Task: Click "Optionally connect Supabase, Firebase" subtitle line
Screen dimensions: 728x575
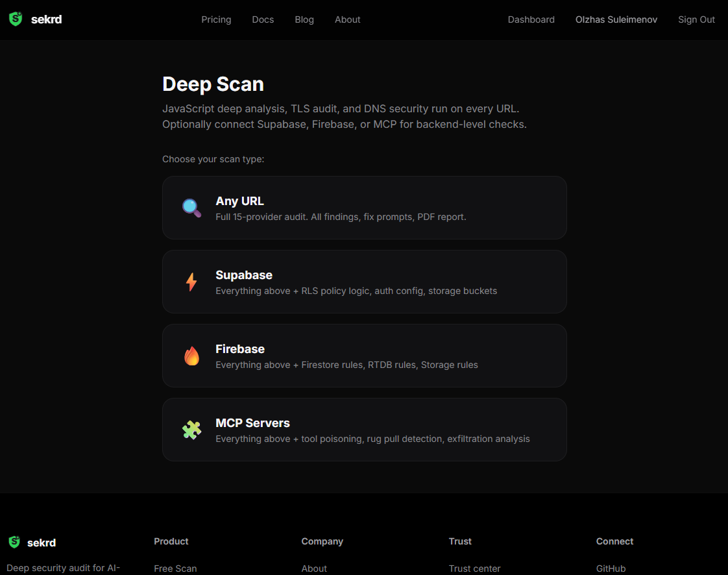Action: 345,125
